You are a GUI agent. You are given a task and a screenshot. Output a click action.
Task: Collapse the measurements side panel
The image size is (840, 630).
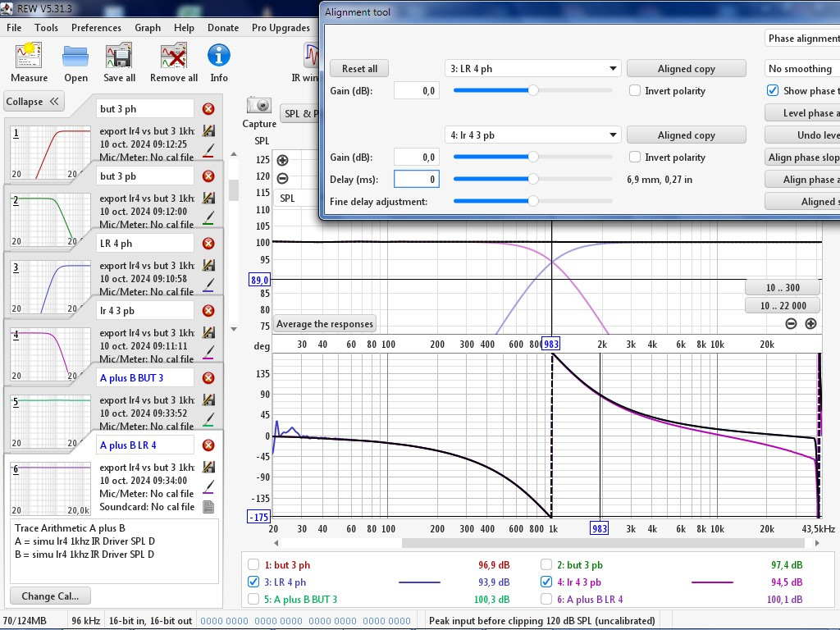(33, 102)
